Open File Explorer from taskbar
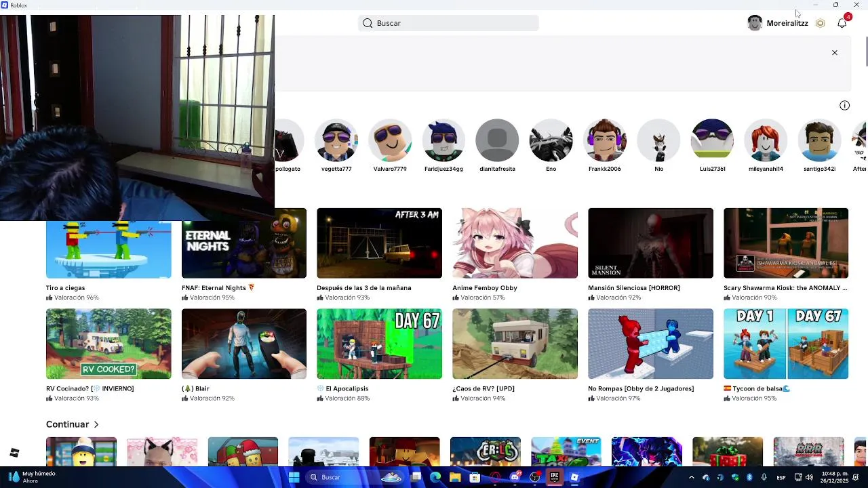The height and width of the screenshot is (488, 868). (455, 477)
